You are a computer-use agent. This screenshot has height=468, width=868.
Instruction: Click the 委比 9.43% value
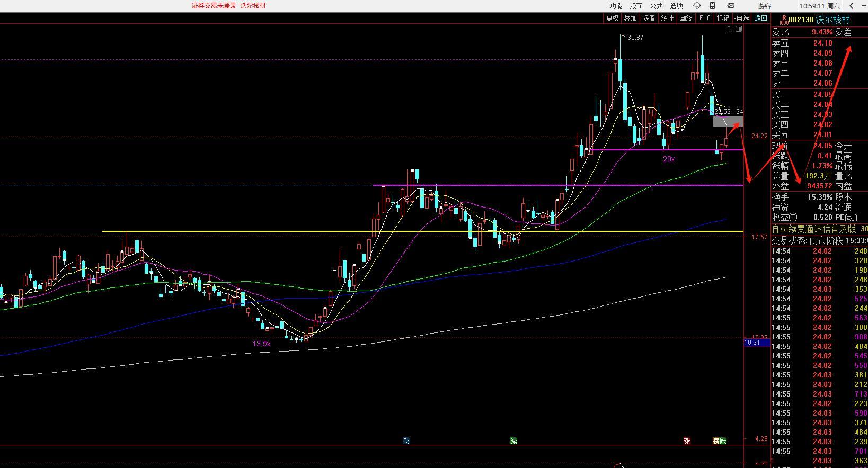pyautogui.click(x=822, y=32)
